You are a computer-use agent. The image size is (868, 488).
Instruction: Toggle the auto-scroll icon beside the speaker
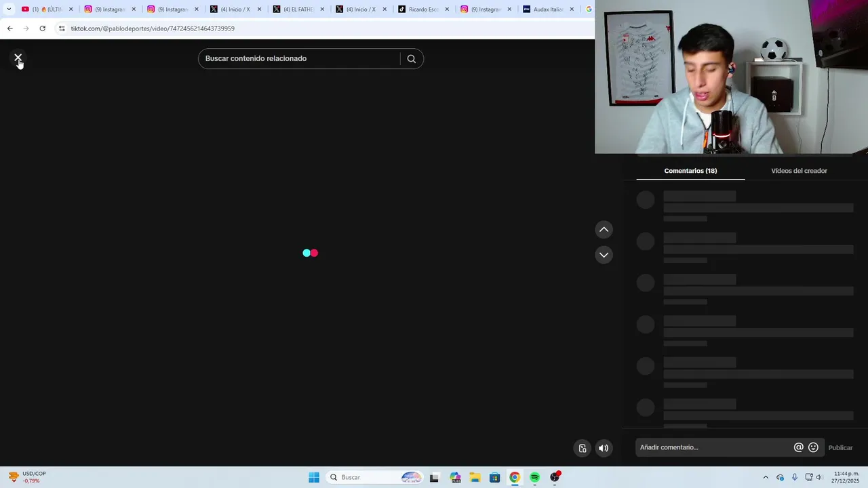point(583,448)
